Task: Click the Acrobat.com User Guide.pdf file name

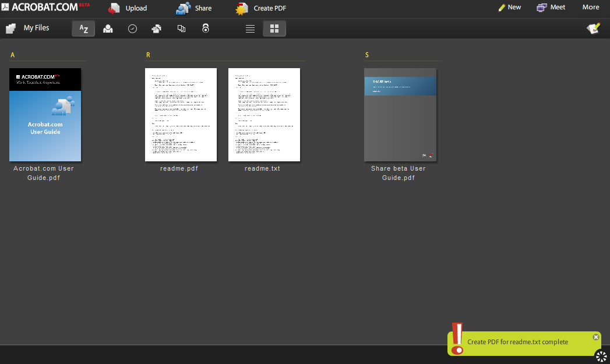Action: click(x=44, y=173)
